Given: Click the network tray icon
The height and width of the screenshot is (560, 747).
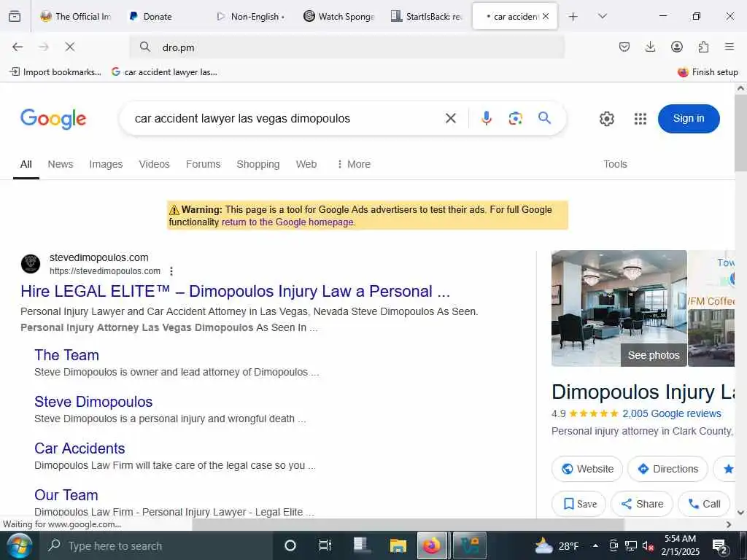Looking at the screenshot, I should 631,546.
